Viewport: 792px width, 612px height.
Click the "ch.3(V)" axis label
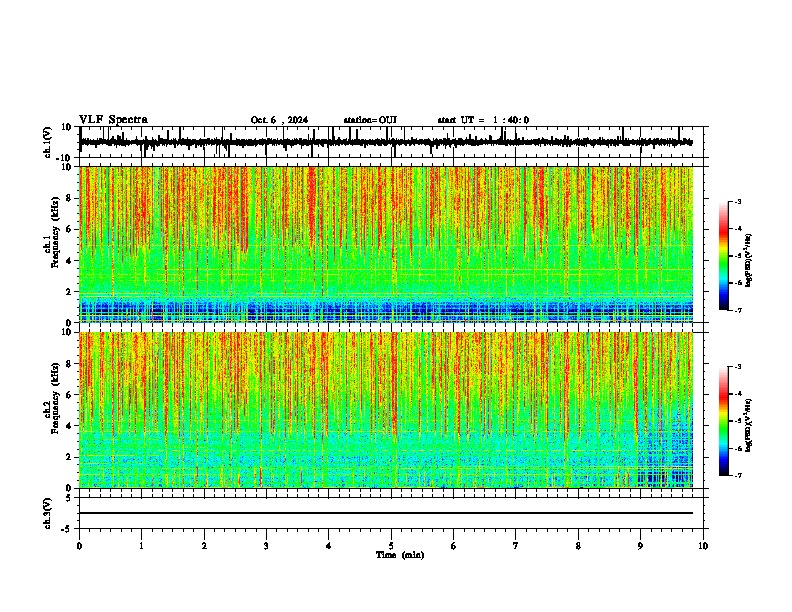point(48,513)
